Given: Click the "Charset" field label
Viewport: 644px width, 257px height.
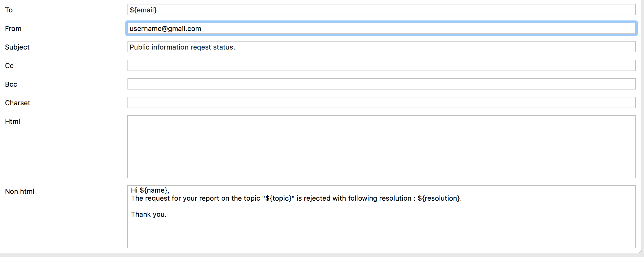Looking at the screenshot, I should click(x=17, y=103).
